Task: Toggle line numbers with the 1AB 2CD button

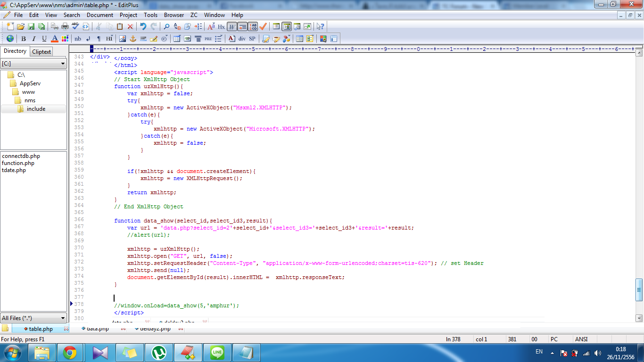Action: [x=253, y=26]
